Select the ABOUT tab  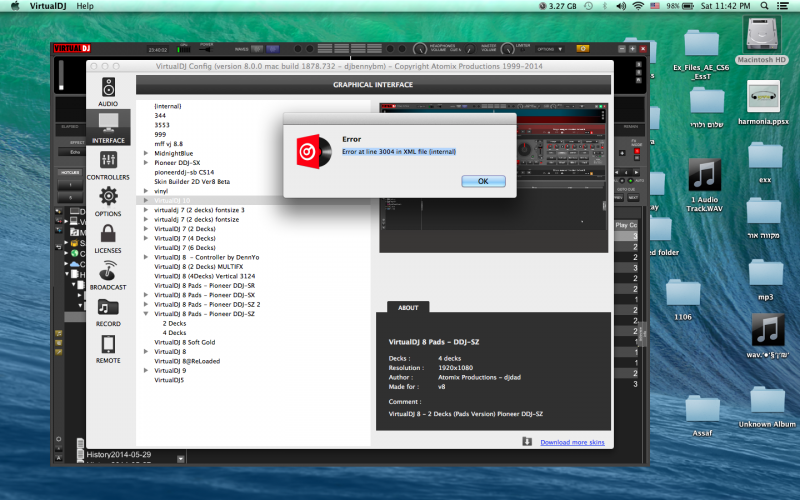pos(408,307)
